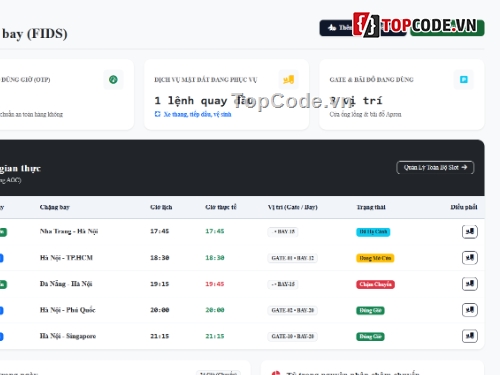500x375 pixels.
Task: Click the red 'Chậm Chuyến' status badge
Action: [375, 284]
